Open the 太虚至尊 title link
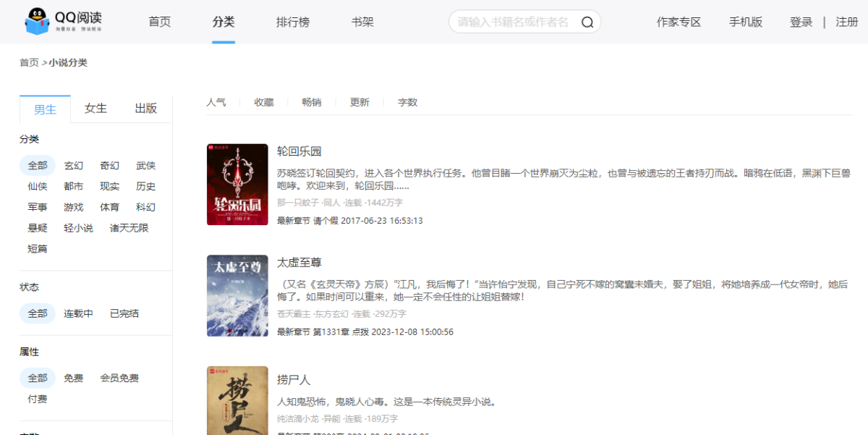 pos(299,263)
